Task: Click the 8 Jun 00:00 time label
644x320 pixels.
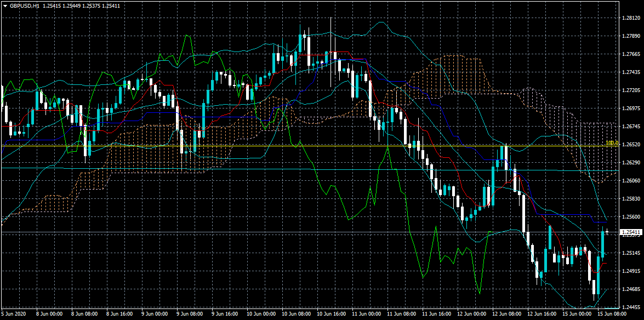Action: pos(49,315)
